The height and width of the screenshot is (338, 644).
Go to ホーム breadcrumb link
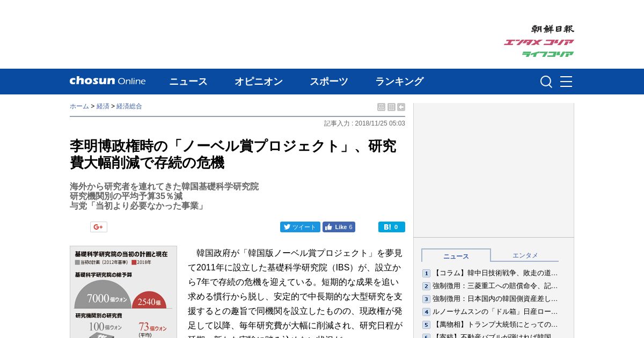pos(79,106)
